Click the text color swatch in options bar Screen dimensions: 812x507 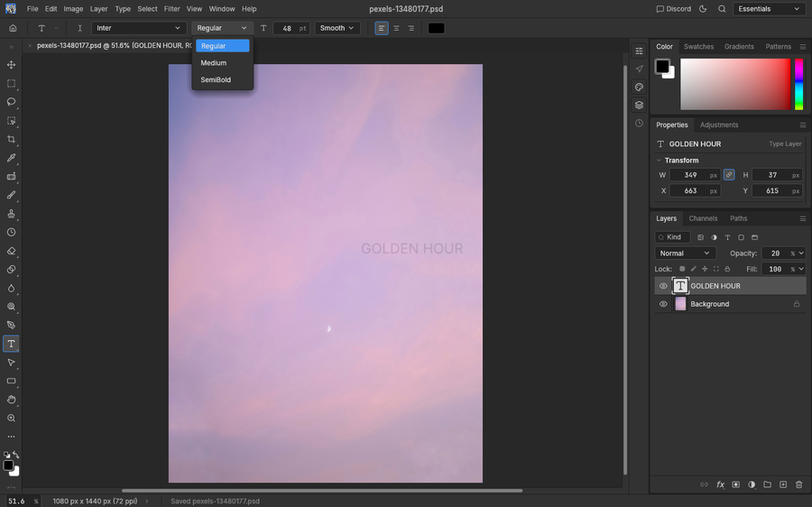point(436,28)
